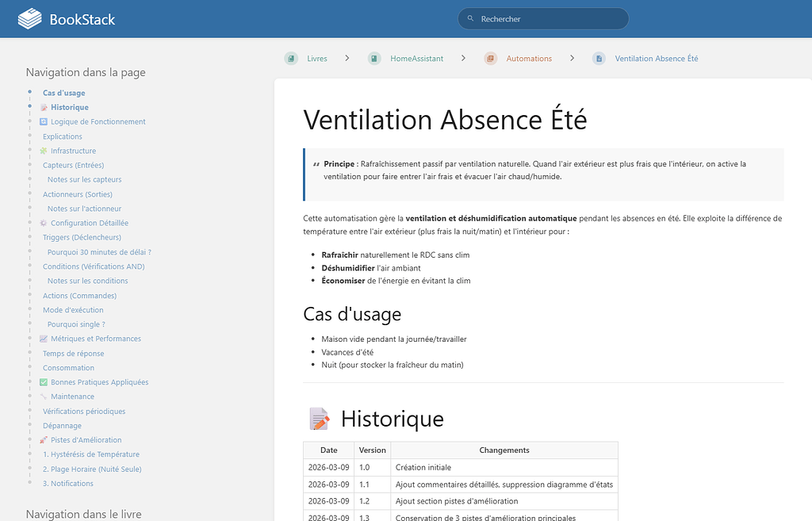This screenshot has height=521, width=812.
Task: Expand the breadcrumb chevron after Automations
Action: pyautogui.click(x=573, y=58)
